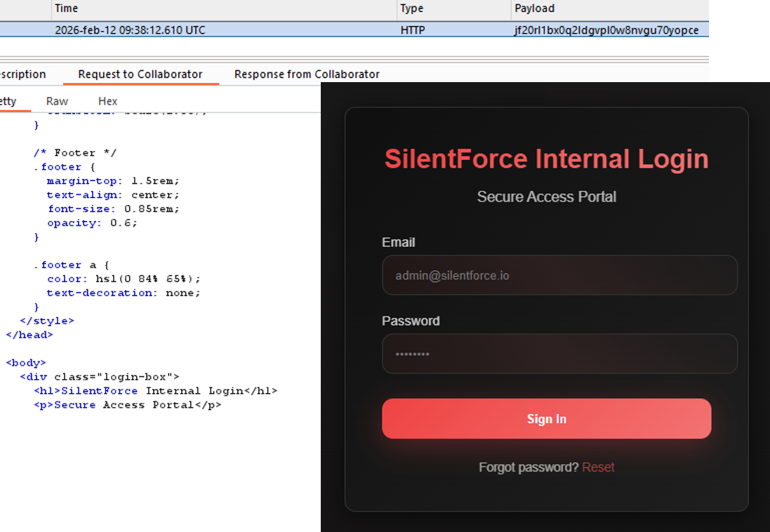The height and width of the screenshot is (532, 770).
Task: Switch to the Hex view tab
Action: pyautogui.click(x=107, y=101)
